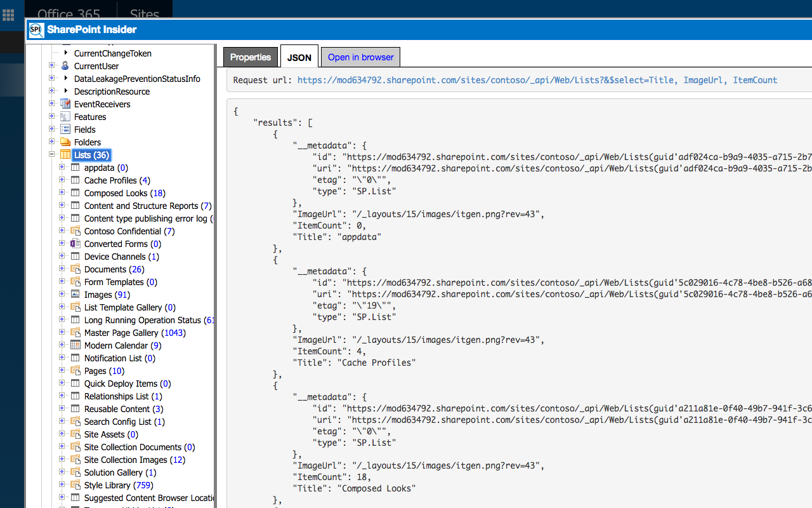The width and height of the screenshot is (812, 508).
Task: Click the Device Channels list icon
Action: [x=75, y=257]
